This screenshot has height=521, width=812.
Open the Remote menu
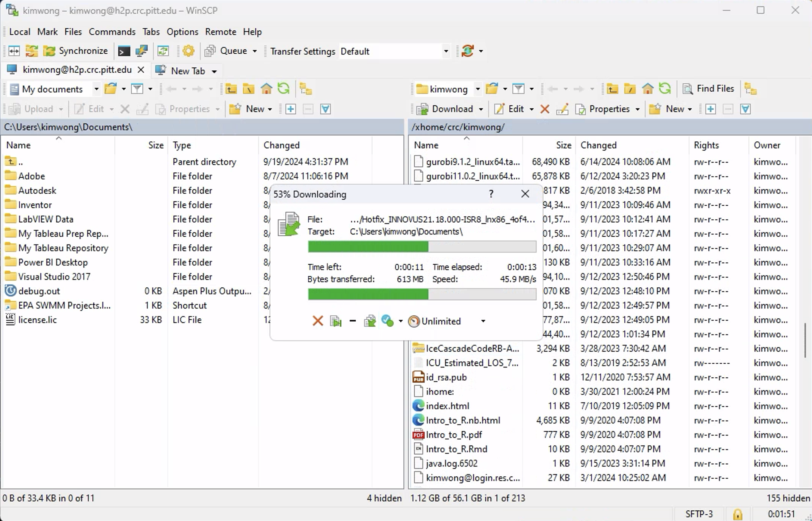221,32
